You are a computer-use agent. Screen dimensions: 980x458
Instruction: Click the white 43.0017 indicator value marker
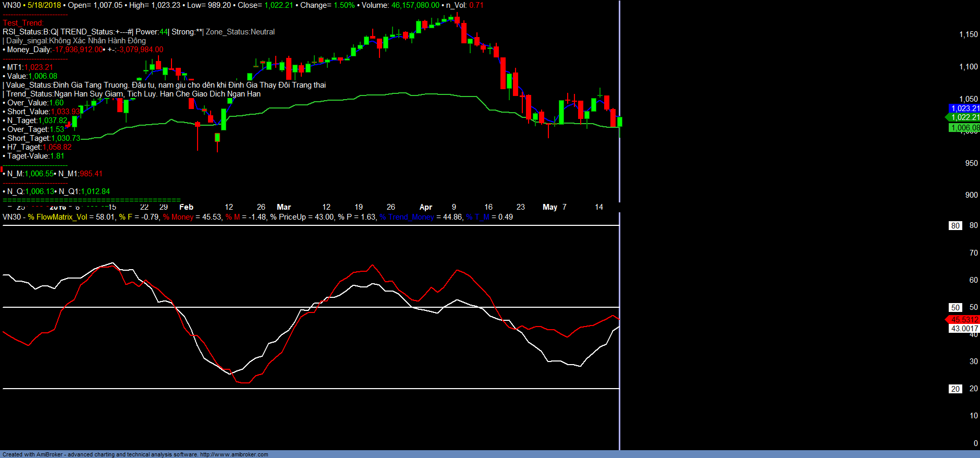coord(964,329)
